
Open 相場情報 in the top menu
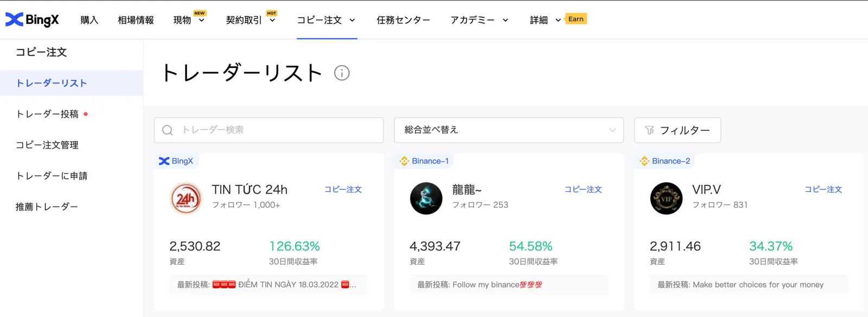click(136, 20)
